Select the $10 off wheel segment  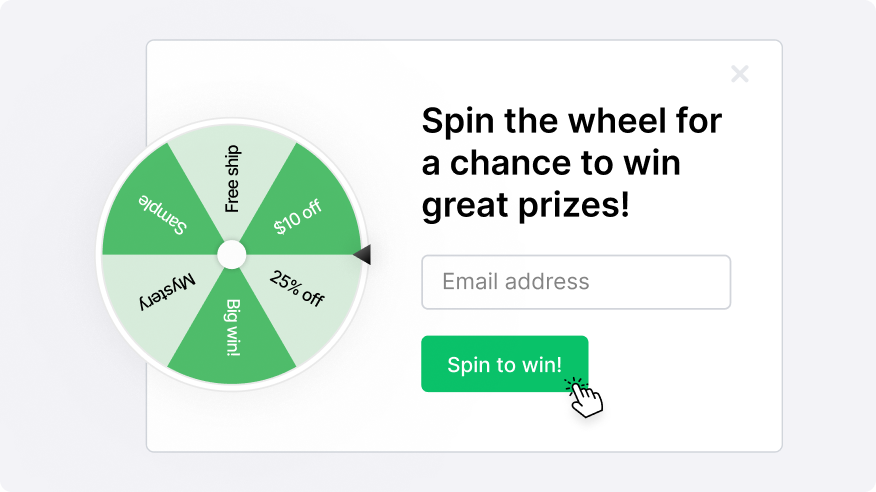(x=298, y=217)
